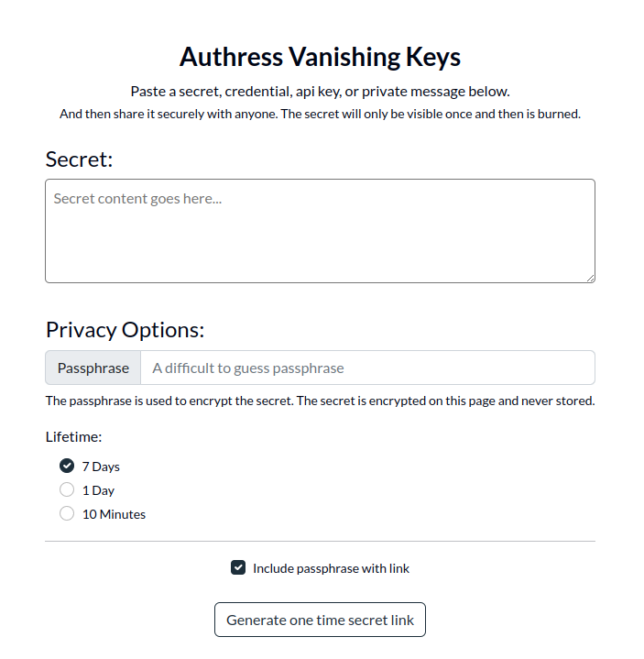
Task: Select the 7 Days radio button
Action: pyautogui.click(x=67, y=466)
